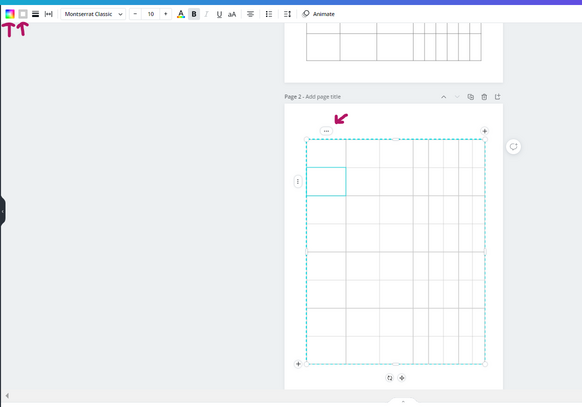582x407 pixels.
Task: Open table spacing settings icon
Action: click(x=49, y=14)
